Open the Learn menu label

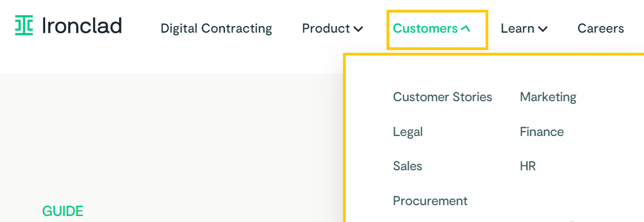tap(517, 28)
